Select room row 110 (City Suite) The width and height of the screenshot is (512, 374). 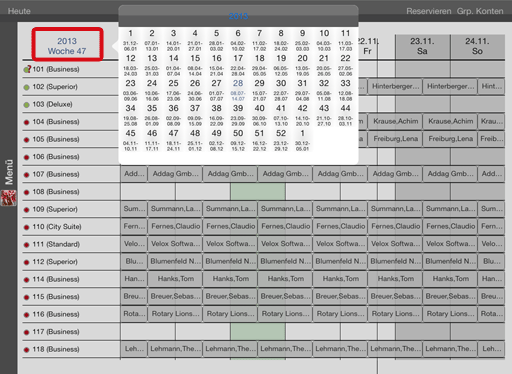71,227
